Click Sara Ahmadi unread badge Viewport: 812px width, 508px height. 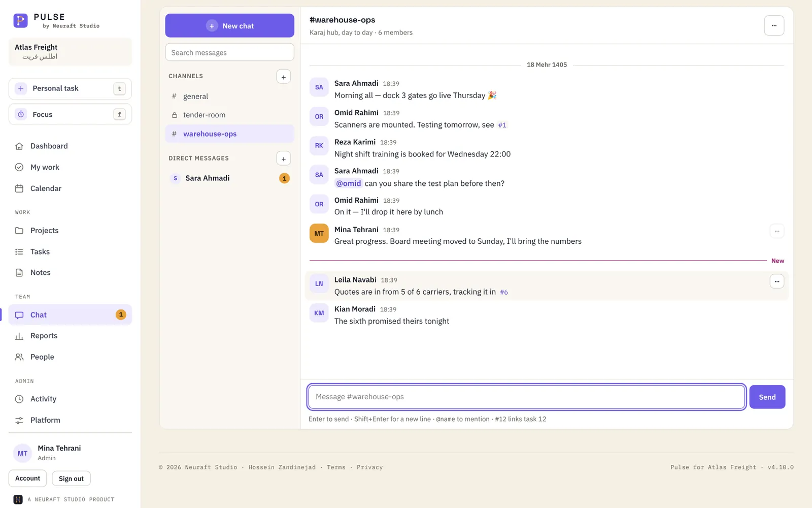[285, 178]
